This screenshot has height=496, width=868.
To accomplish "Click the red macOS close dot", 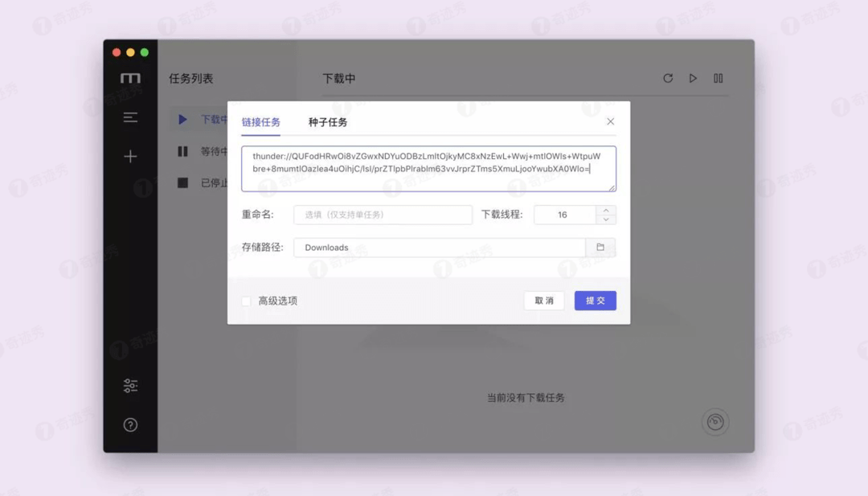I will pyautogui.click(x=117, y=52).
